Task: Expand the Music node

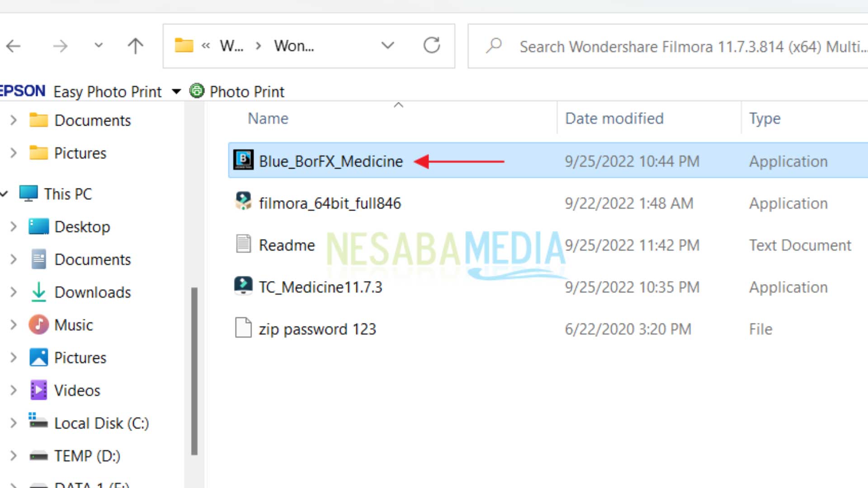Action: click(x=14, y=325)
